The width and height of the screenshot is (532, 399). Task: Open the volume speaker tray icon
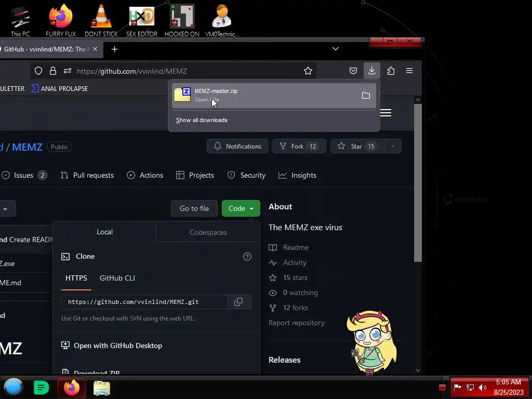(483, 387)
